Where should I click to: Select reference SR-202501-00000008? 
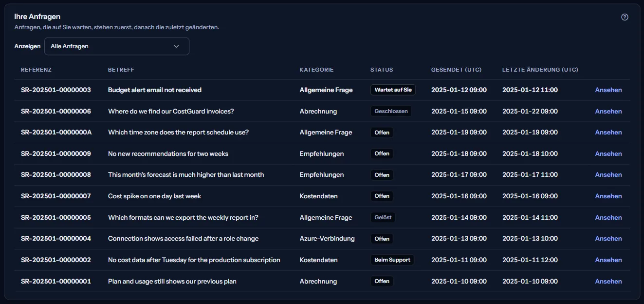56,175
